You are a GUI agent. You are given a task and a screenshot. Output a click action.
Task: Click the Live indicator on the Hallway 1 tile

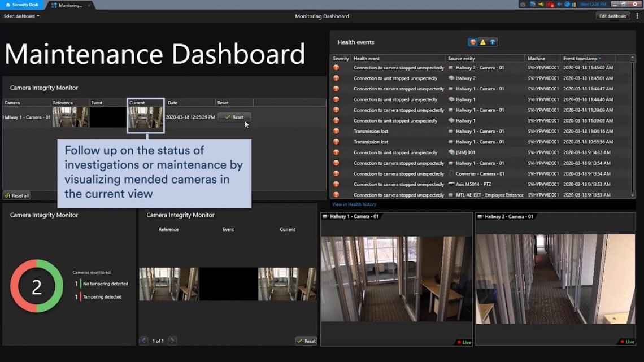[x=463, y=342]
